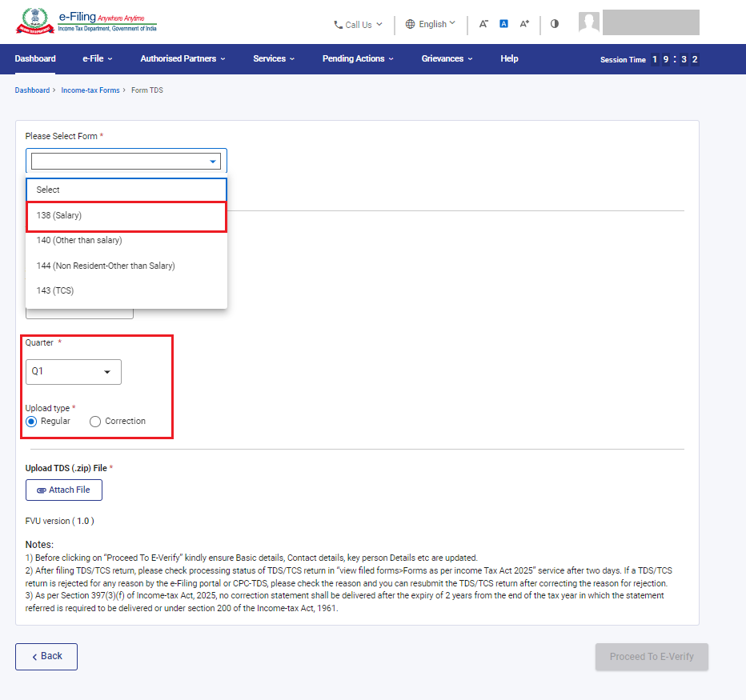Toggle high contrast mode icon
The width and height of the screenshot is (746, 700).
click(555, 24)
